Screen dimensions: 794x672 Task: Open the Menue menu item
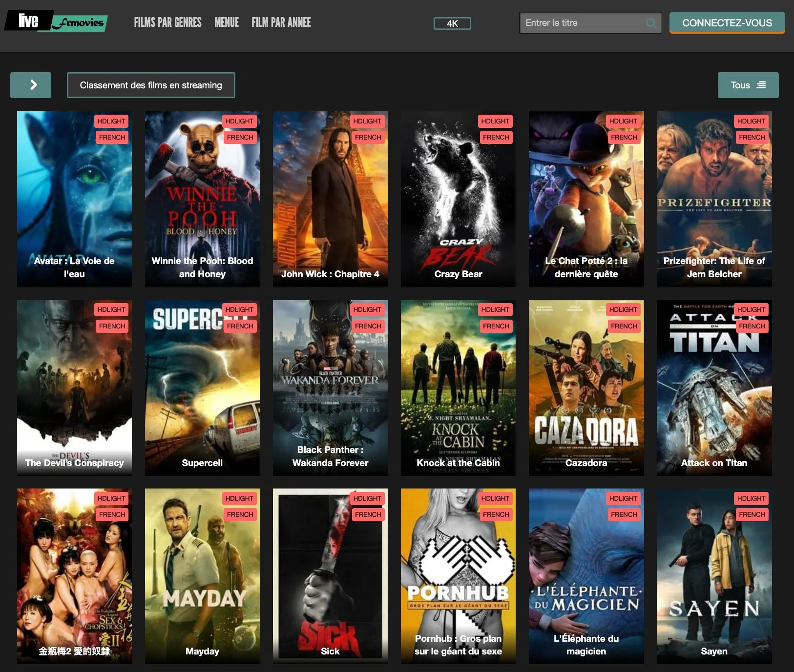(x=227, y=22)
